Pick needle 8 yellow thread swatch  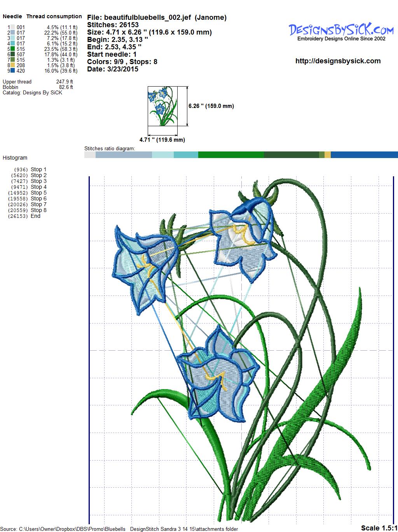(x=13, y=65)
